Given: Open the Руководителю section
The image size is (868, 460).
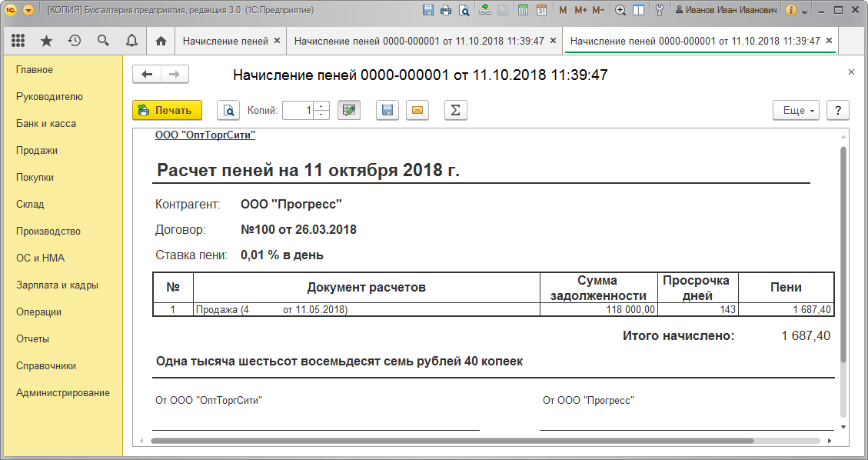Looking at the screenshot, I should [x=49, y=96].
